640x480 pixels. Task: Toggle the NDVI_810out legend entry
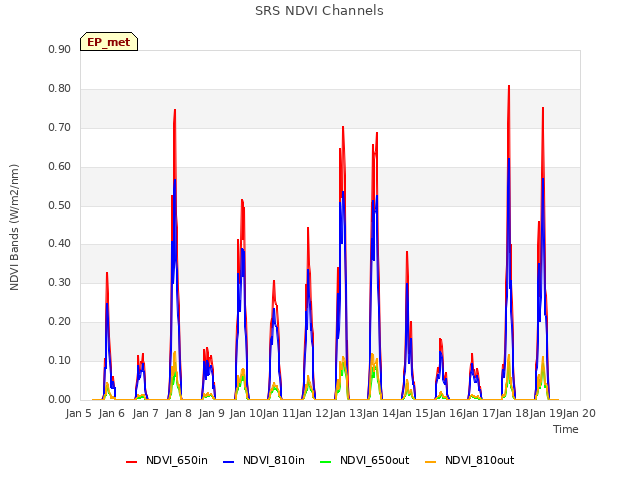pos(469,460)
